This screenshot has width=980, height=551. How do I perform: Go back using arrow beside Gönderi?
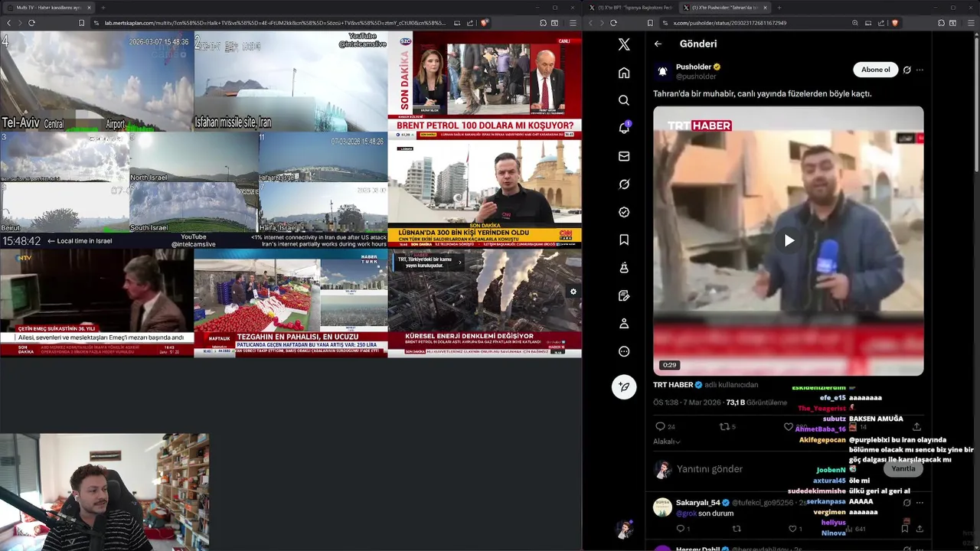(658, 44)
